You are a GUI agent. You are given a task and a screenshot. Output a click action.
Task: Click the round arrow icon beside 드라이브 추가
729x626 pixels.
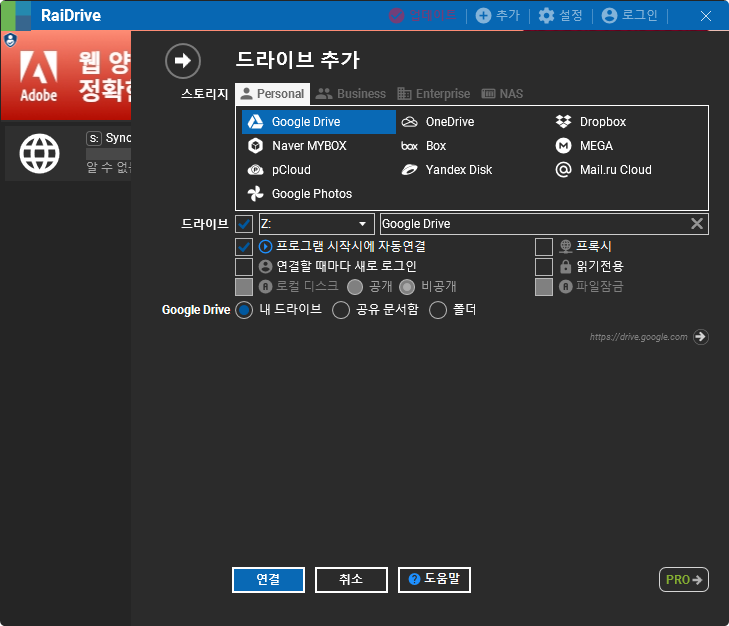coord(183,61)
